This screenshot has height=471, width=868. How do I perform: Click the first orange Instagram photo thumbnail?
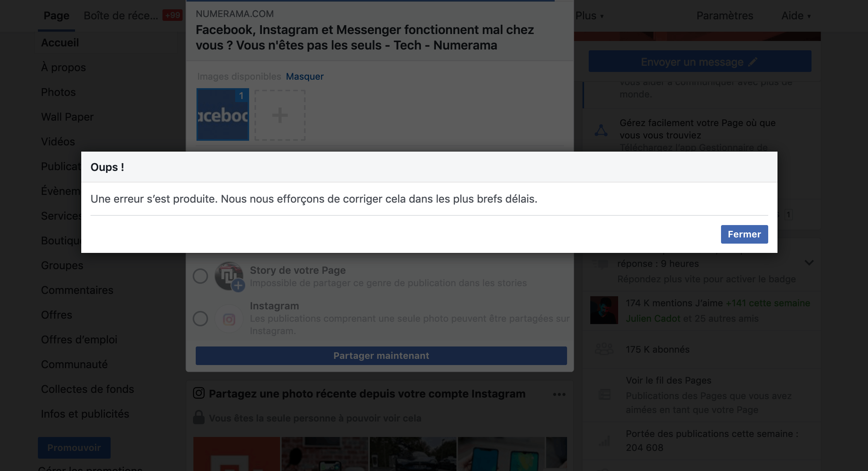237,454
